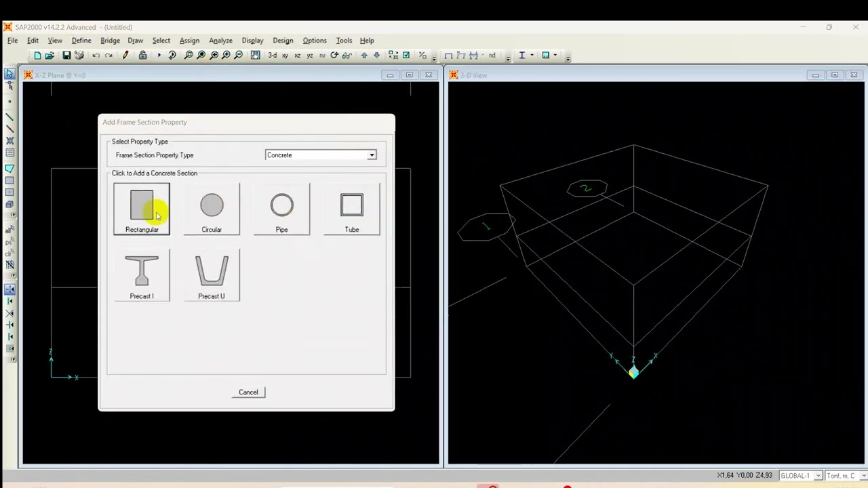Save the model with the floppy icon
Viewport: 868px width, 488px height.
coord(66,55)
